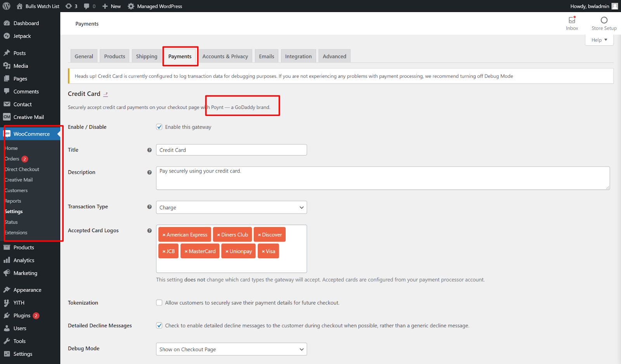621x364 pixels.
Task: Click the Media sidebar icon
Action: pos(7,66)
